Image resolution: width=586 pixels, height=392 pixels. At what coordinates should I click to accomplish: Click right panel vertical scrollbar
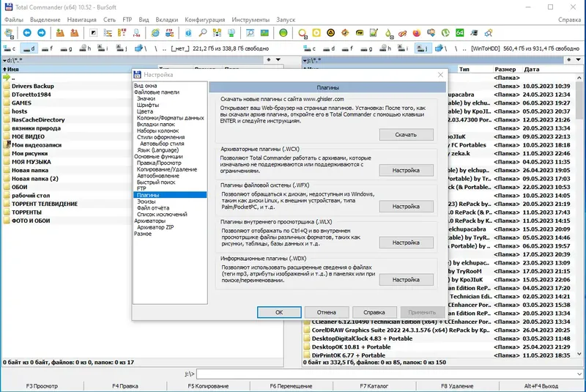tap(579, 216)
